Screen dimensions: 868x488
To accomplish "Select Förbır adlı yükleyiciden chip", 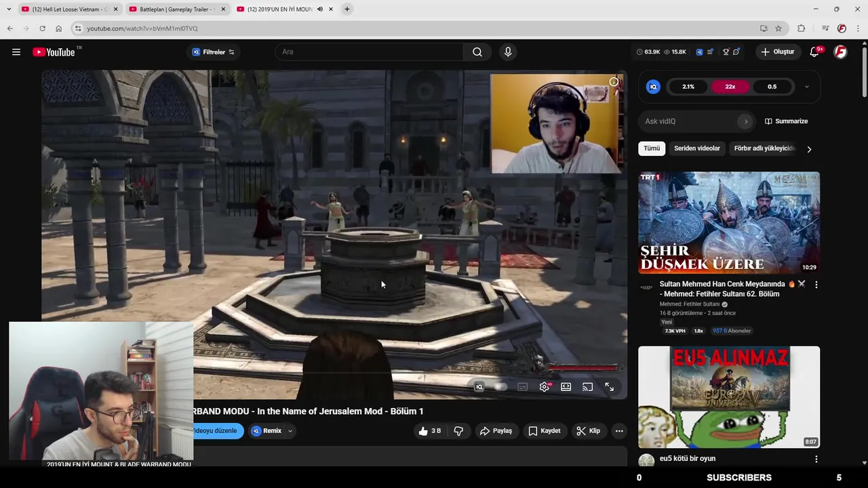I will (764, 148).
